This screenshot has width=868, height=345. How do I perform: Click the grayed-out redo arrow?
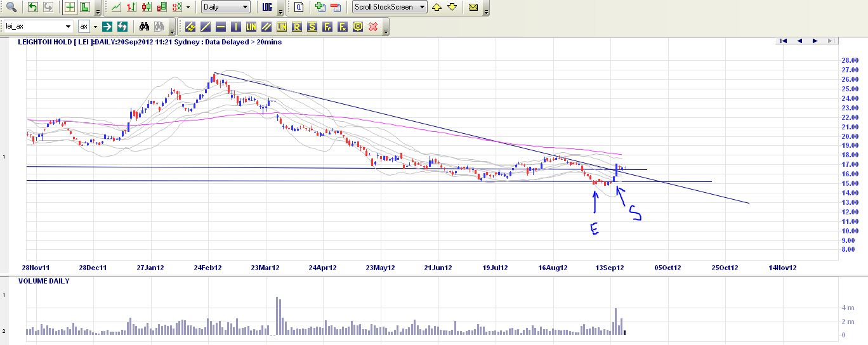(x=48, y=7)
